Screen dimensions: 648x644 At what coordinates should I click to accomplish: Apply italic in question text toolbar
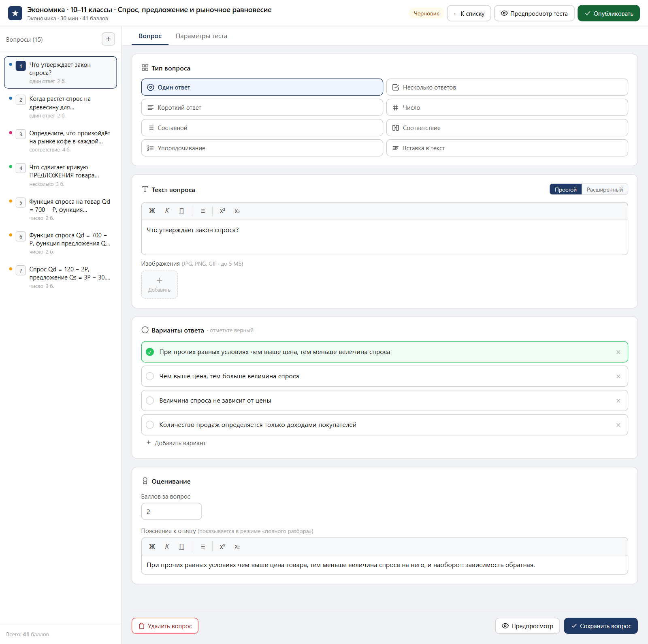(167, 211)
